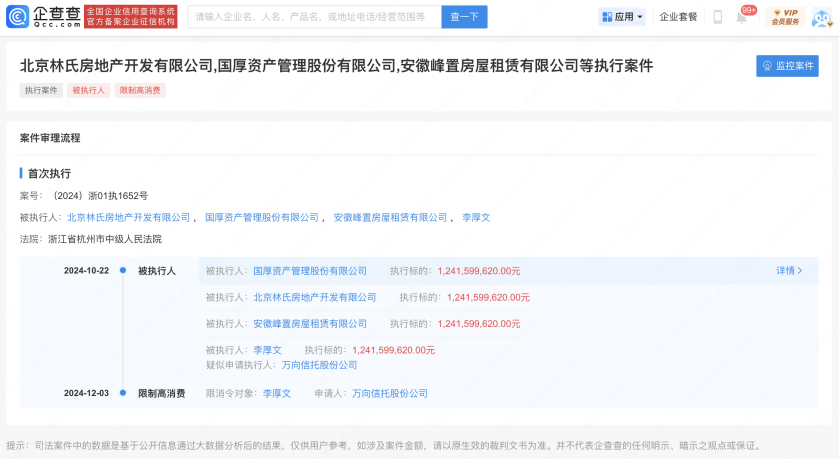Focus the company name search field
Viewport: 839px width, 459px height.
pos(310,17)
